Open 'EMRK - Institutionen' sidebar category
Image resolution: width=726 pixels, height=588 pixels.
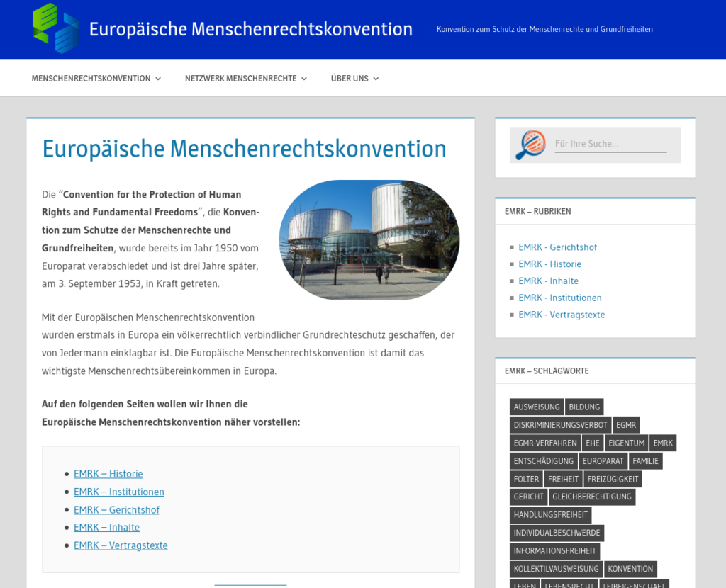[x=559, y=298]
